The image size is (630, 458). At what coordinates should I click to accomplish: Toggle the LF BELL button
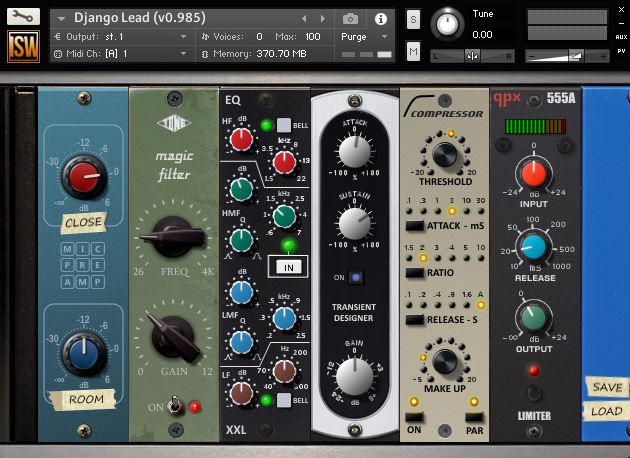click(284, 400)
